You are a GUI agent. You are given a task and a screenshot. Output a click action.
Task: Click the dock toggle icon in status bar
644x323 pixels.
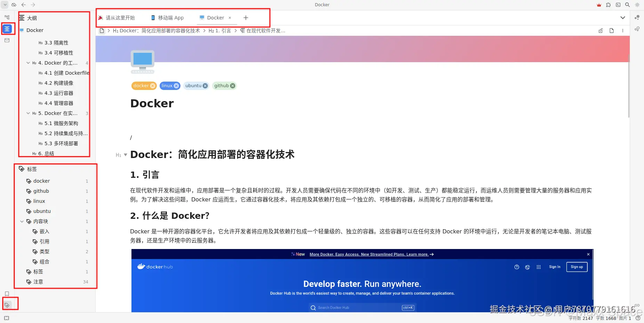point(7,318)
